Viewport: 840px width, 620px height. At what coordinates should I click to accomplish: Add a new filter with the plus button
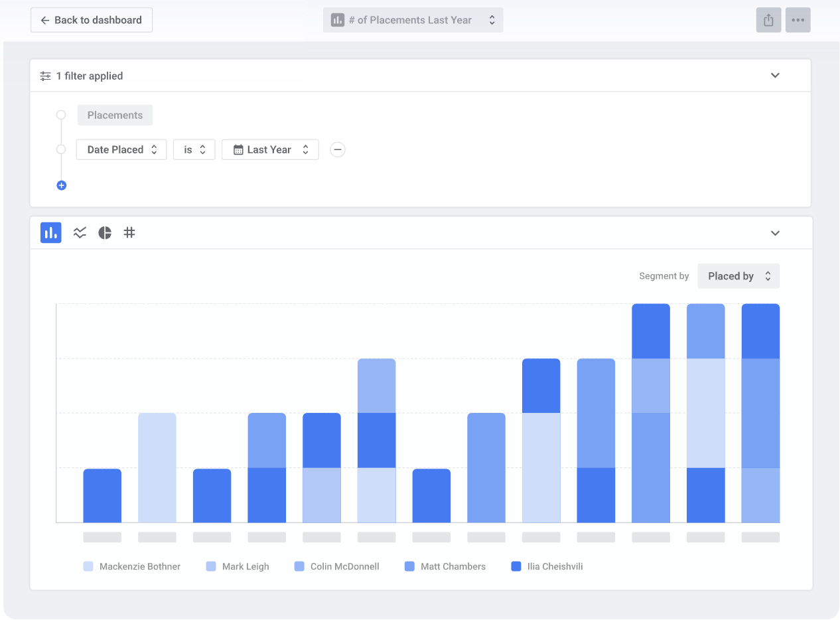tap(61, 185)
